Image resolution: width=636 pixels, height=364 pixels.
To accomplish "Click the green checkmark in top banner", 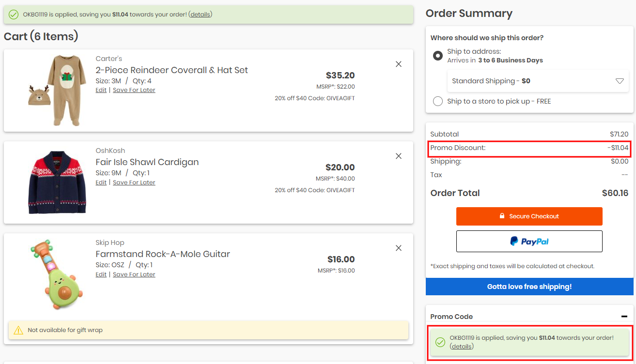I will click(x=14, y=15).
